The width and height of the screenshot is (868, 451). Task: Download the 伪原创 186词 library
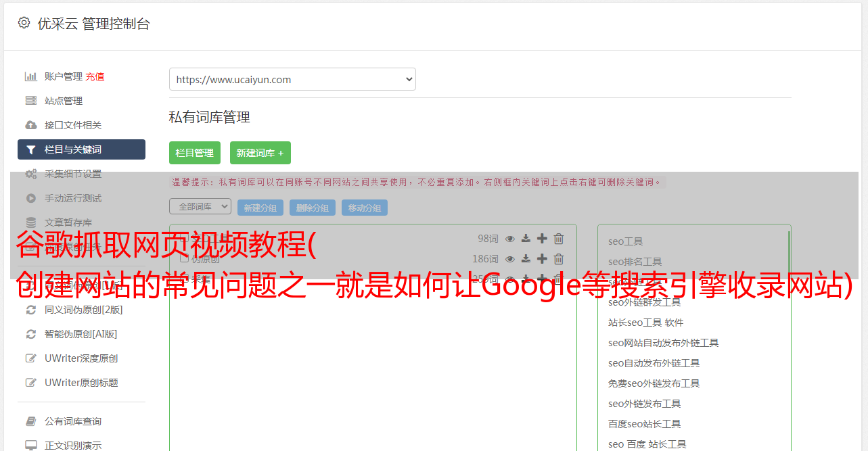click(x=526, y=259)
